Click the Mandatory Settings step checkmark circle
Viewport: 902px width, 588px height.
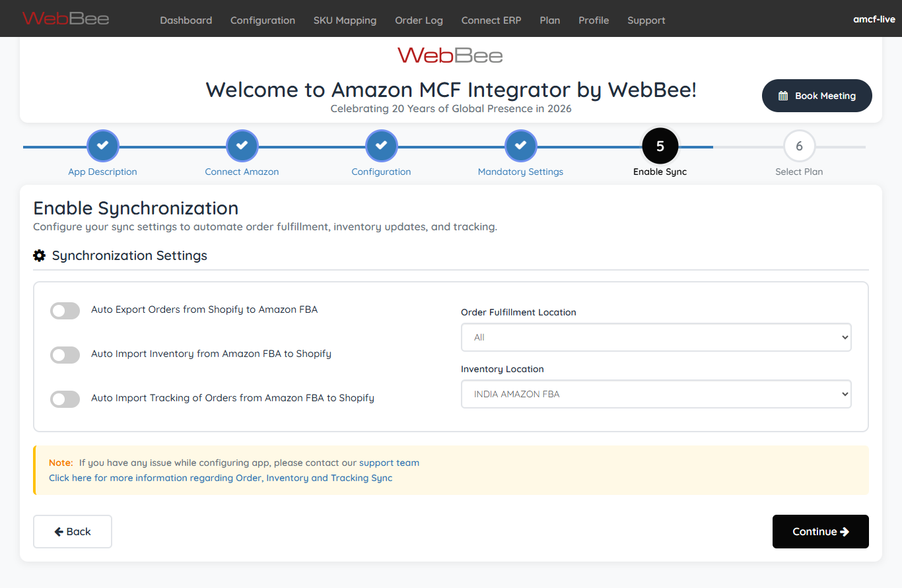pyautogui.click(x=520, y=146)
